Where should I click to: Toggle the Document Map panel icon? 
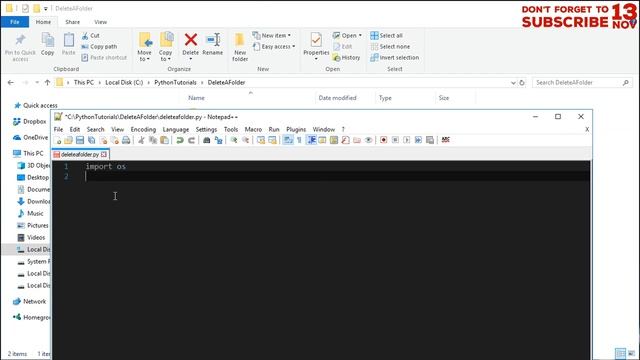(x=334, y=140)
